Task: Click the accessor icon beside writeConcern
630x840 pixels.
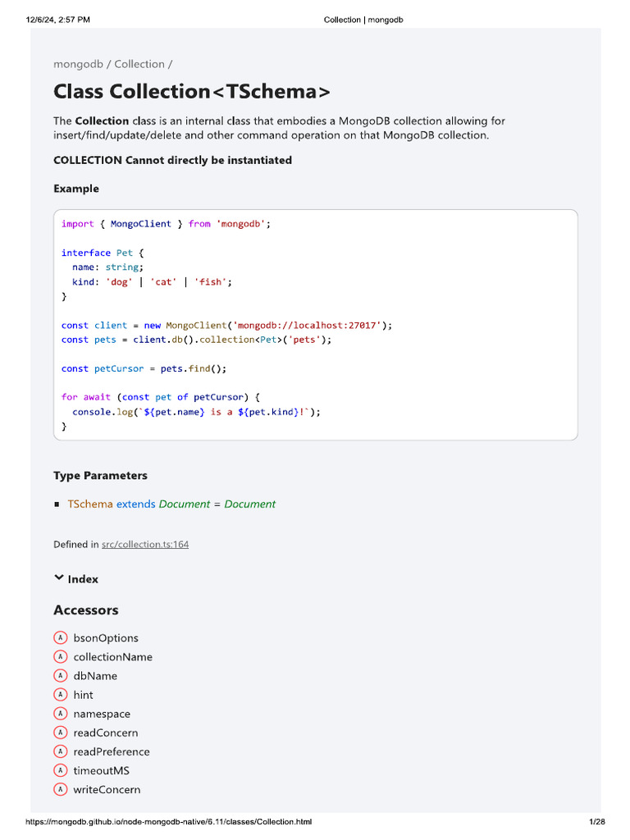Action: 60,789
